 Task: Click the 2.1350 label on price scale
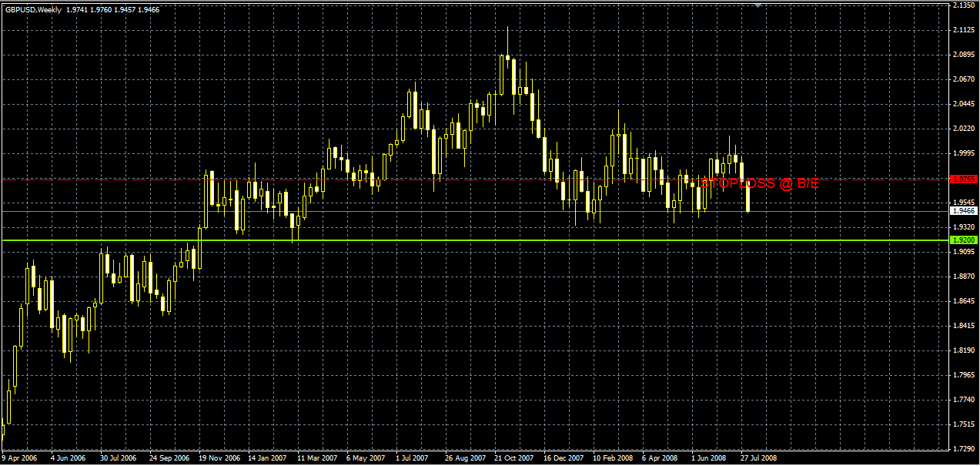point(964,5)
